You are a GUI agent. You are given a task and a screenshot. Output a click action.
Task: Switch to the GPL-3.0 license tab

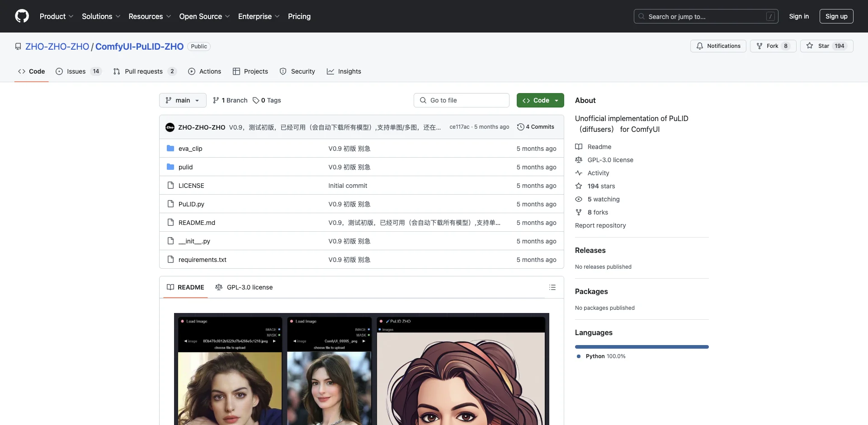point(244,287)
